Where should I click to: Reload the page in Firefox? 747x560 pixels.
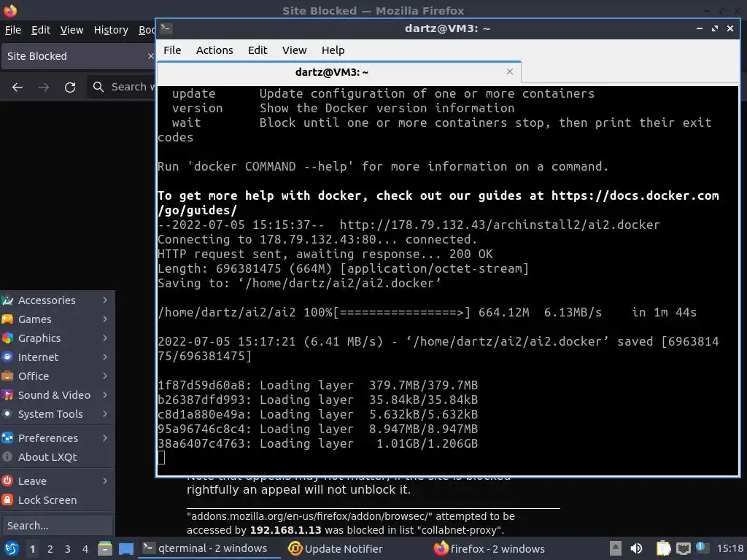70,87
